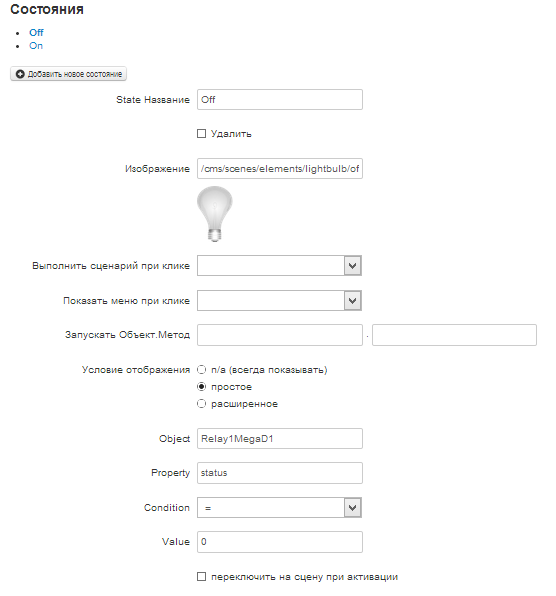Click Добавить новое состояние button

[68, 74]
